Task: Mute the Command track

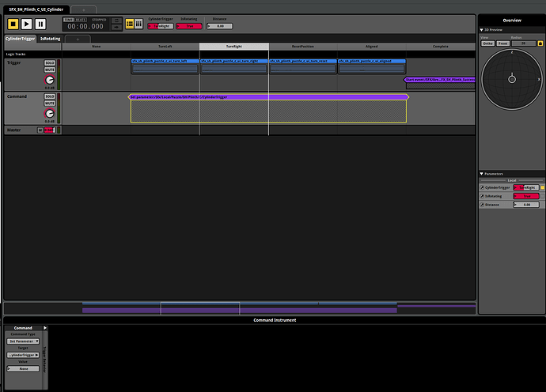Action: [49, 104]
